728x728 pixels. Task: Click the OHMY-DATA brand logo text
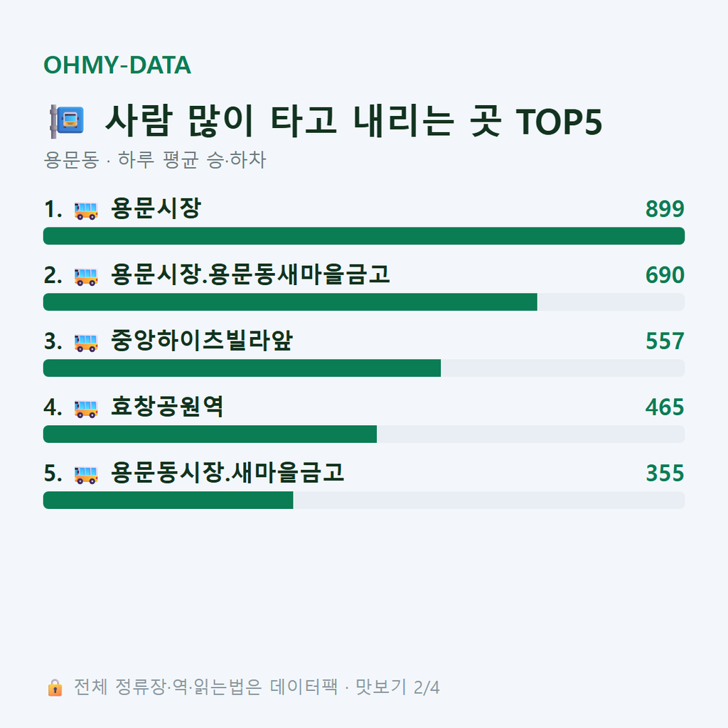coord(117,65)
